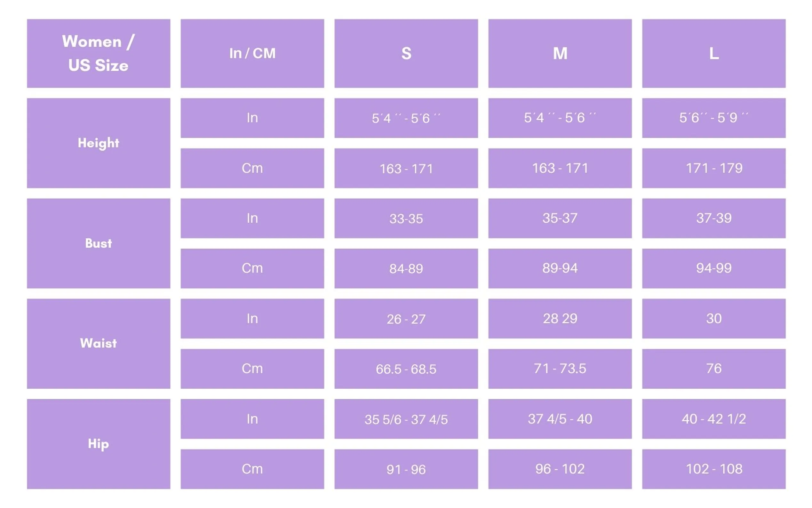Click the L size column header

coord(714,53)
